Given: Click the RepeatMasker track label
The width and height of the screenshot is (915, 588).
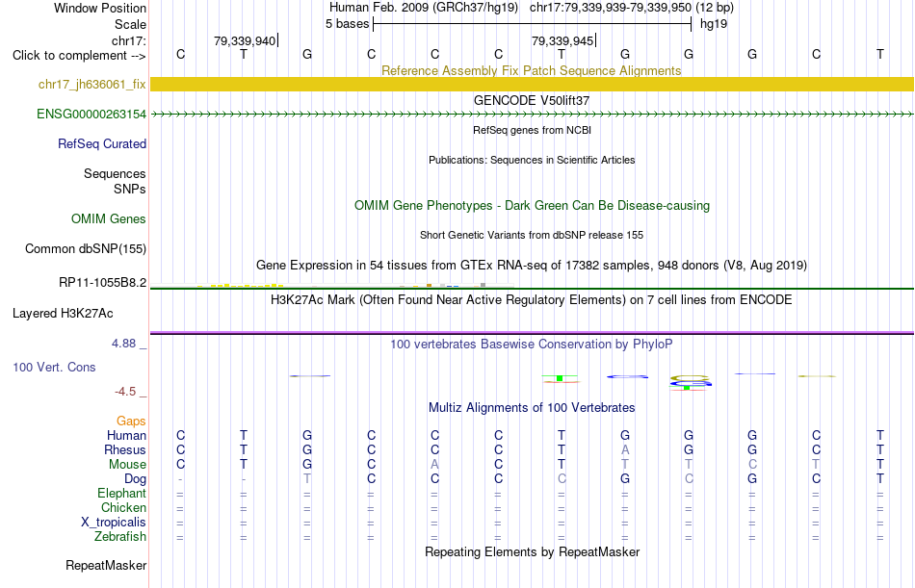Looking at the screenshot, I should pos(106,565).
